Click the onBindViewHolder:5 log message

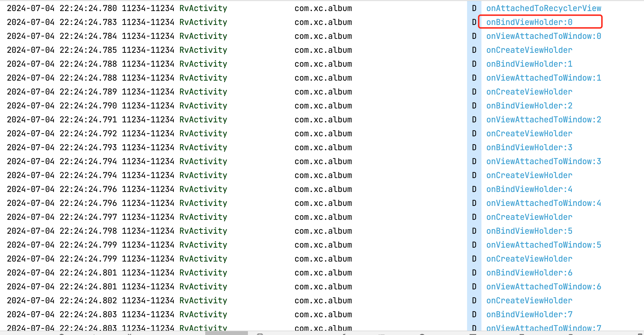pos(529,231)
